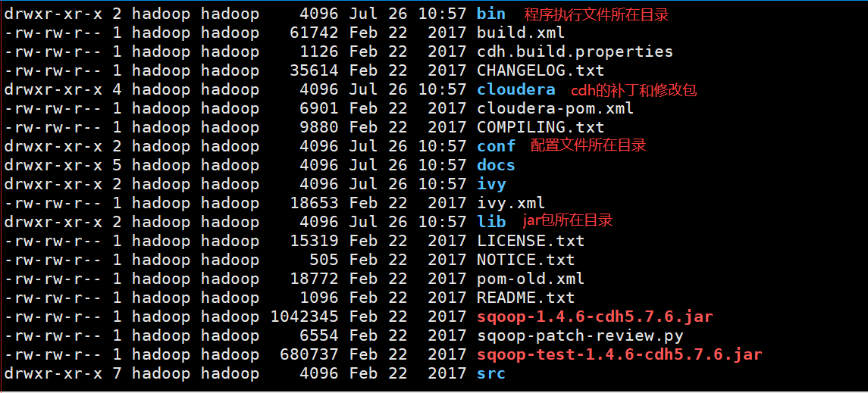Click file size 18653 of ivy.xml
Image resolution: width=868 pixels, height=393 pixels.
[x=315, y=202]
